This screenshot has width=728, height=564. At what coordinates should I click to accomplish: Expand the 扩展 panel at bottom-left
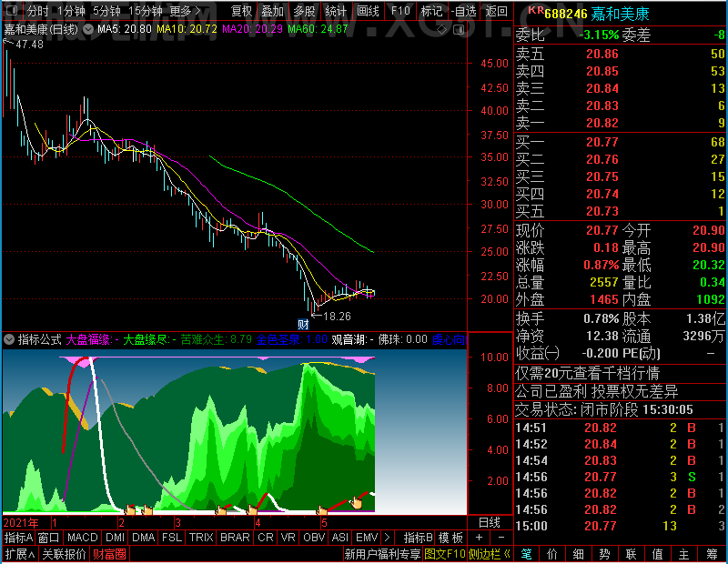(x=20, y=554)
